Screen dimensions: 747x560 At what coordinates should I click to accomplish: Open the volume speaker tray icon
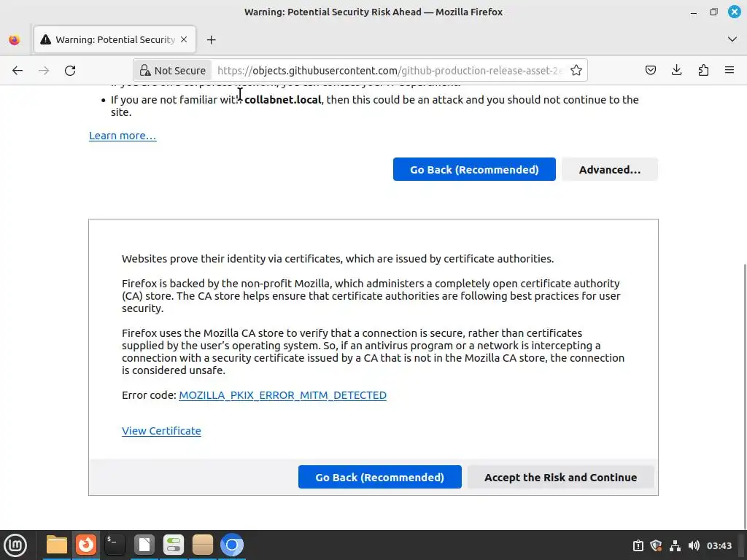tap(694, 545)
